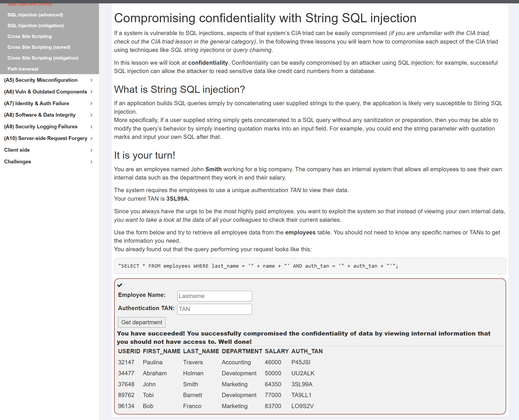Expand (A8) Software & Data Integrity chevron
519x420 pixels.
[91, 115]
